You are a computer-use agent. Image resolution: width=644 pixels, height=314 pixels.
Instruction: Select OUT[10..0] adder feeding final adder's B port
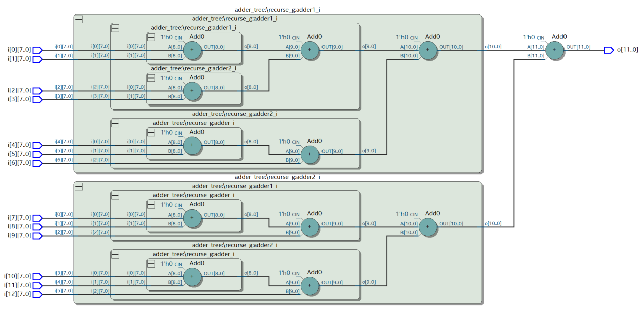click(x=428, y=227)
